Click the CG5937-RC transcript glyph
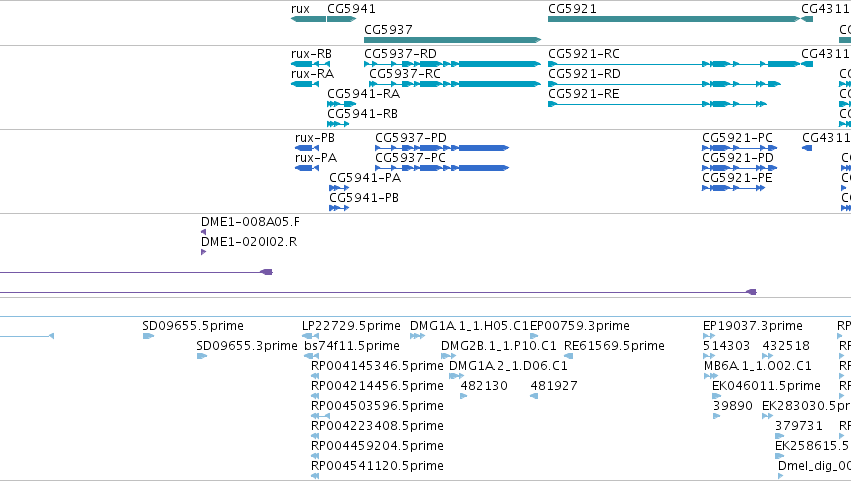 pos(455,84)
